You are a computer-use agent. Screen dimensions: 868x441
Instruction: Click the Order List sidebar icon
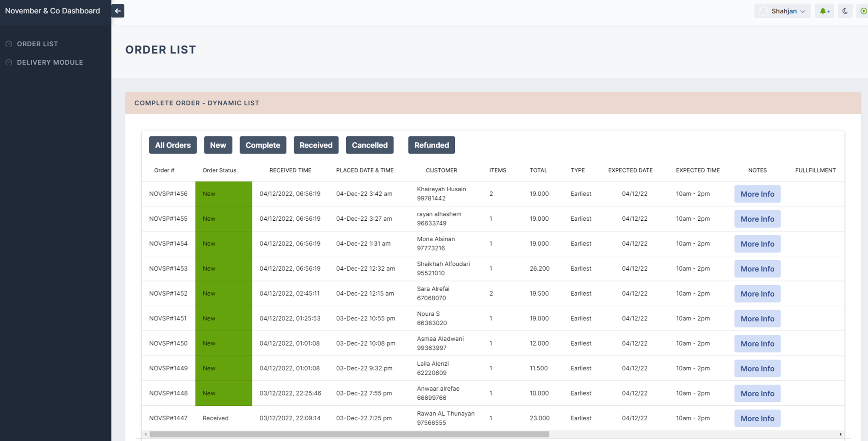tap(9, 44)
